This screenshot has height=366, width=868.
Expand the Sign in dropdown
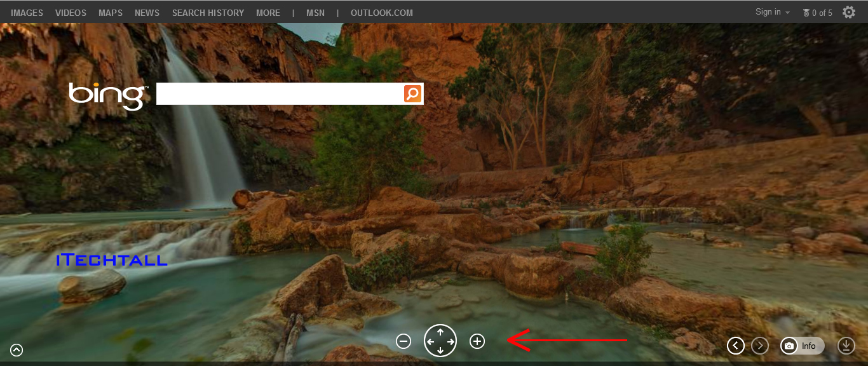tap(771, 11)
